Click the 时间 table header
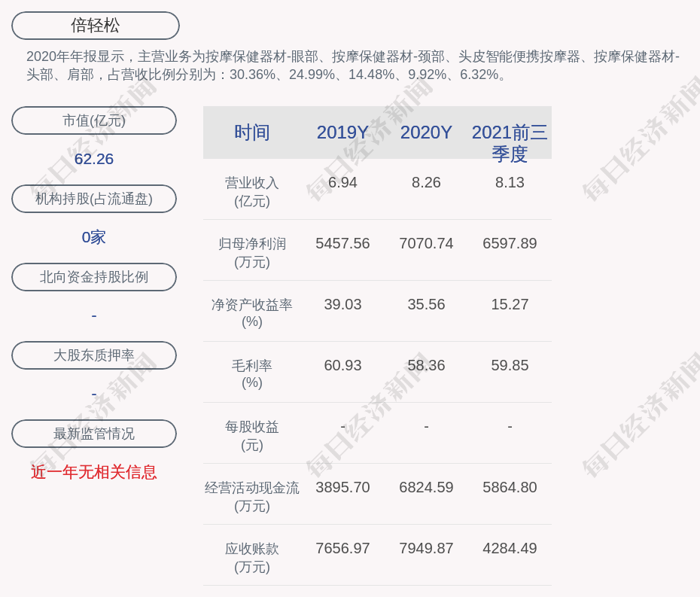Viewport: 700px width, 597px height. point(252,132)
